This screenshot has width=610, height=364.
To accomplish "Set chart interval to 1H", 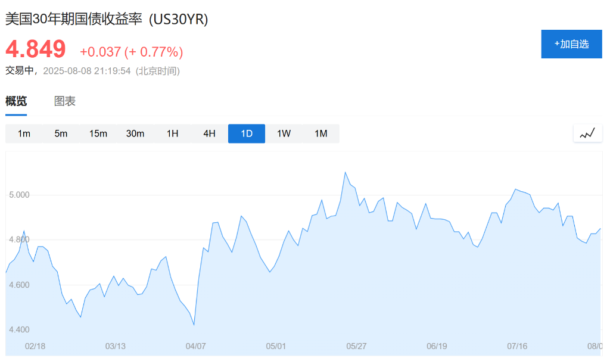I will pyautogui.click(x=172, y=133).
